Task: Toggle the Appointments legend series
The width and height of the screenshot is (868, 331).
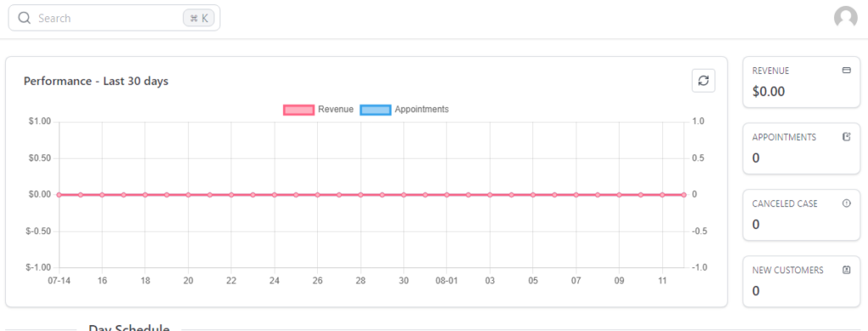Action: [404, 109]
